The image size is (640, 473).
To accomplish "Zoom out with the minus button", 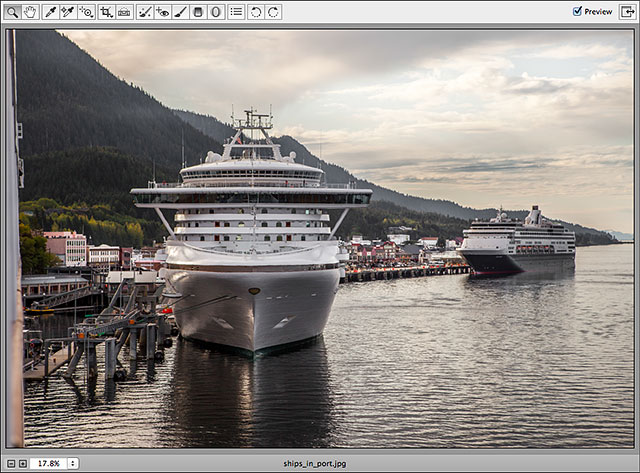I will point(11,464).
